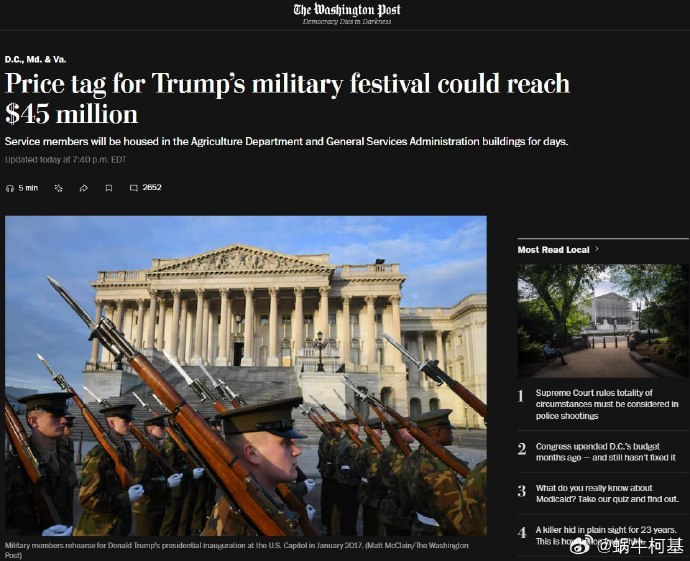Screen dimensions: 690x561
Task: Click the main Capitol marines photo
Action: [246, 375]
